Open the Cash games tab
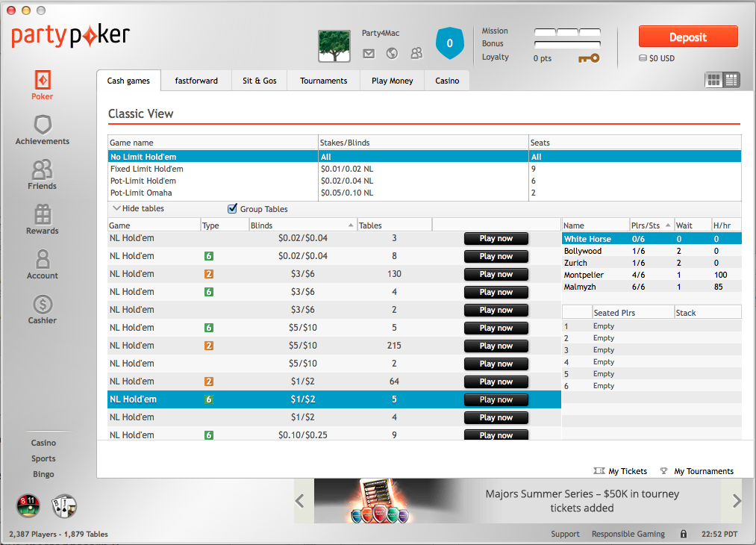756x545 pixels. tap(128, 81)
